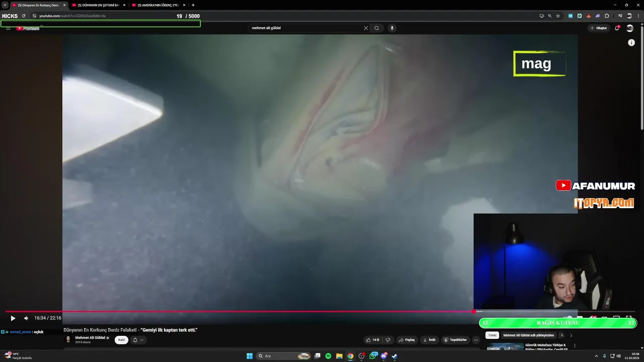Go to YouTube Premium home logo

pos(28,28)
